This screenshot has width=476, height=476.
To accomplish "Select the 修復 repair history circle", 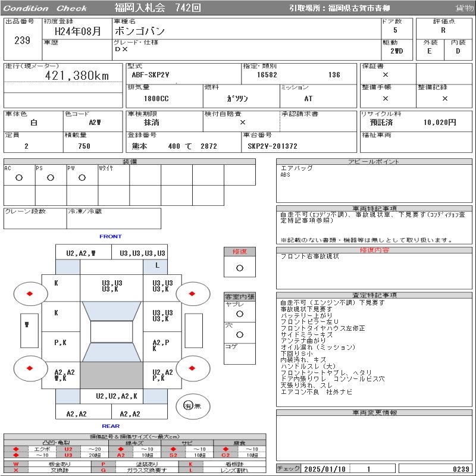I will 239,268.
